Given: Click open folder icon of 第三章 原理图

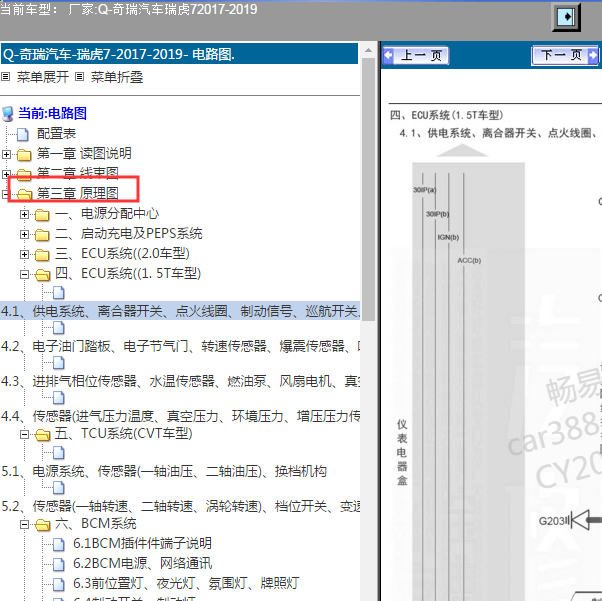Looking at the screenshot, I should 24,194.
